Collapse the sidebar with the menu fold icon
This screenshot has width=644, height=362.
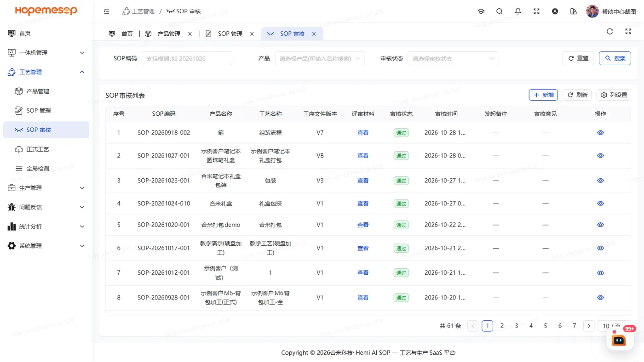pyautogui.click(x=107, y=11)
